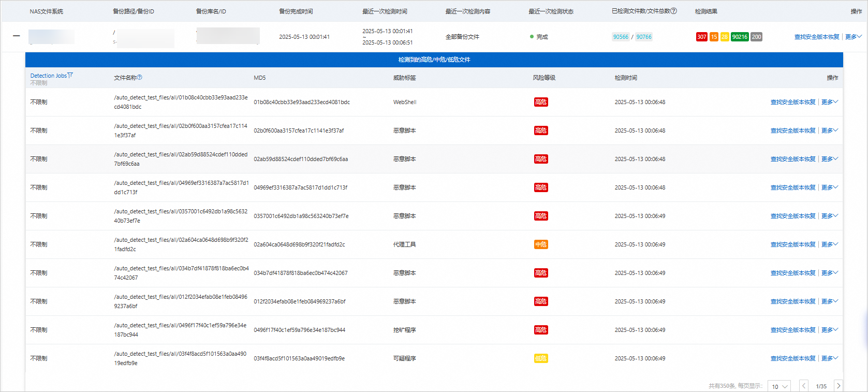Find safe version for 代理工具 file row
The height and width of the screenshot is (392, 868).
point(793,244)
